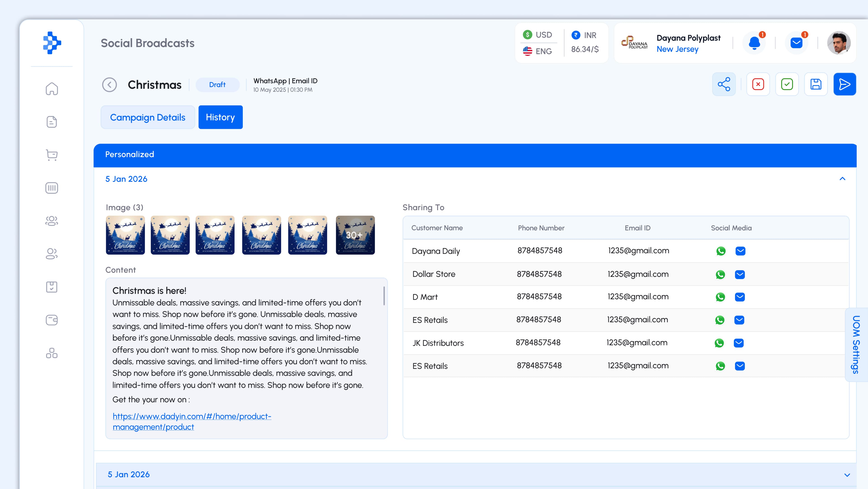868x489 pixels.
Task: Open the document icon in sidebar
Action: coord(52,122)
